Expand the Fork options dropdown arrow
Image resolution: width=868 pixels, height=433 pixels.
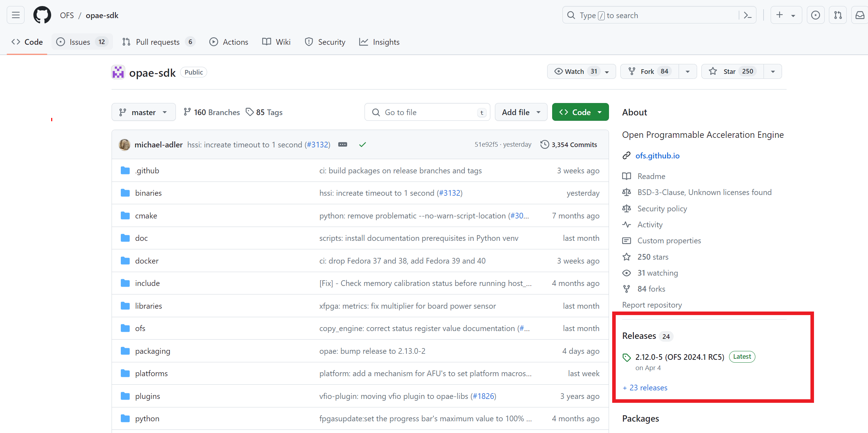[688, 71]
